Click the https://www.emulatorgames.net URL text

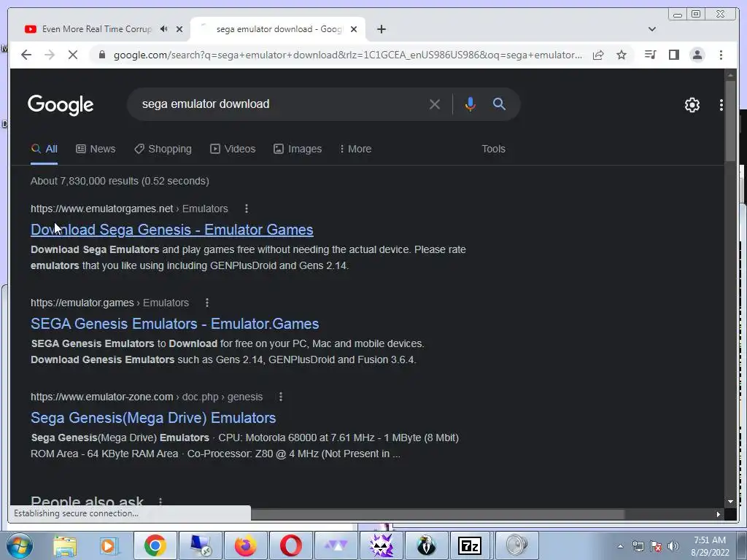tap(102, 209)
